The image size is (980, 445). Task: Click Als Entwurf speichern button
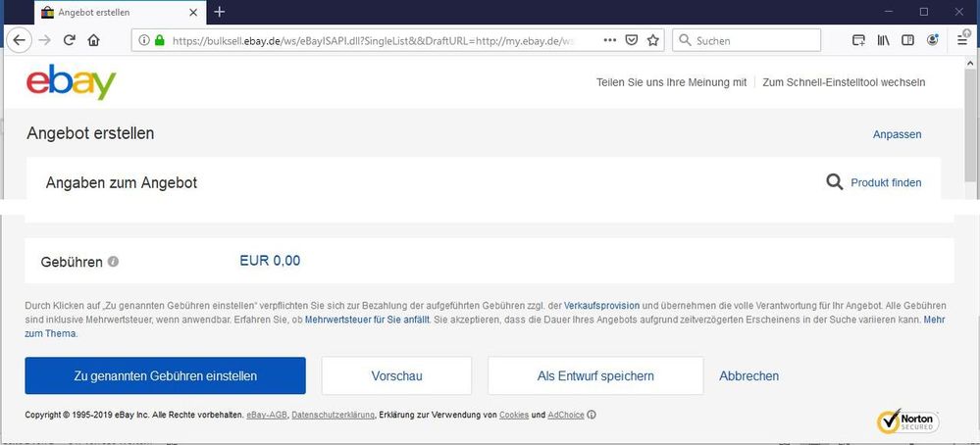pos(595,375)
